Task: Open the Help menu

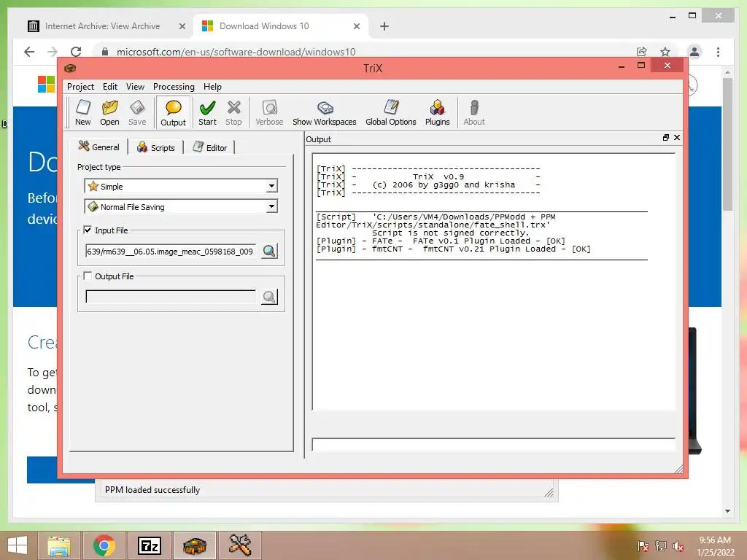Action: [212, 87]
